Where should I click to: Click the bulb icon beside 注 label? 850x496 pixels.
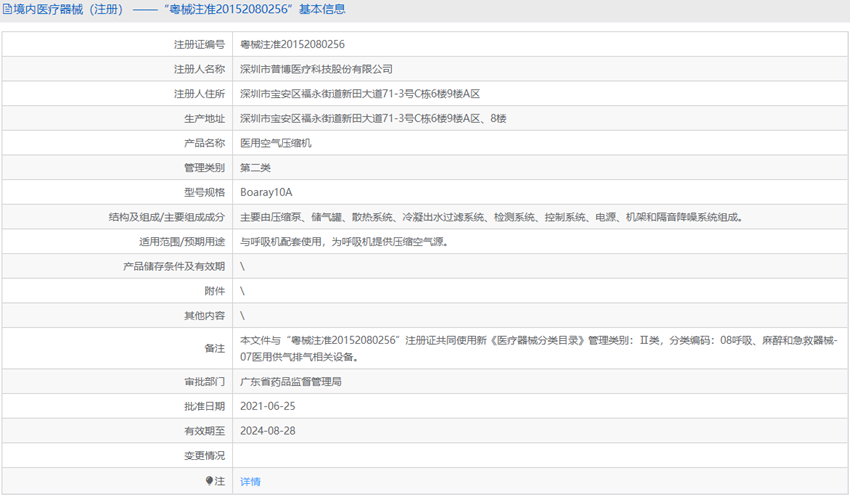pos(210,481)
